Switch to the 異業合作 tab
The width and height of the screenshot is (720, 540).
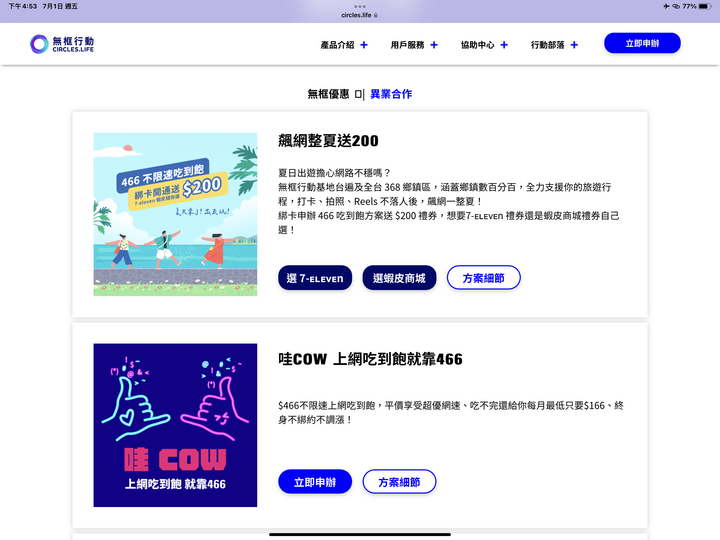[x=391, y=94]
